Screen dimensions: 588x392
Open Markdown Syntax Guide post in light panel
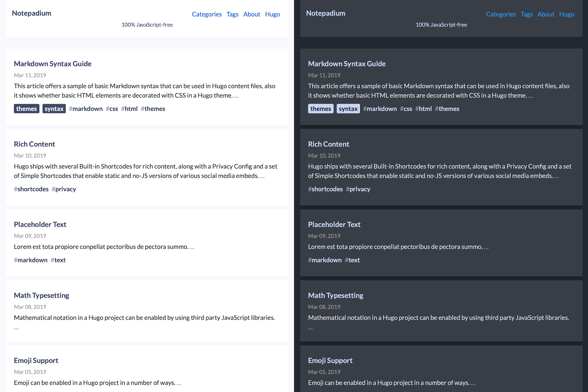tap(53, 64)
